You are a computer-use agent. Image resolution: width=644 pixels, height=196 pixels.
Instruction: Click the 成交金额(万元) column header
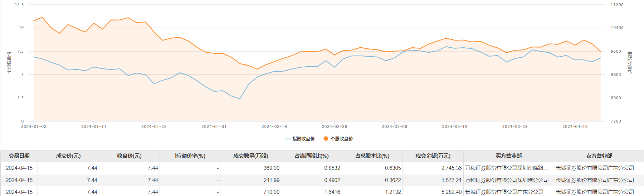click(433, 156)
